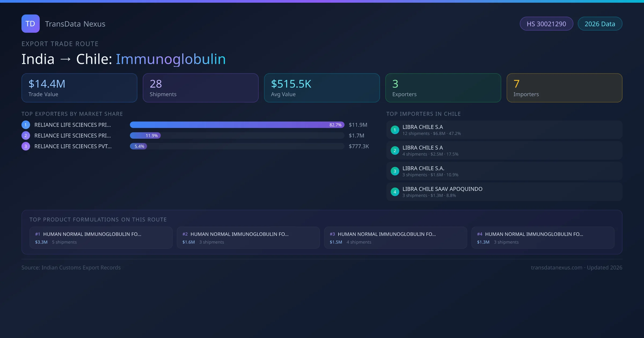The image size is (644, 338).
Task: Select badge 4 for LIBRA CHILE SAAV APOQUINDO
Action: point(394,192)
